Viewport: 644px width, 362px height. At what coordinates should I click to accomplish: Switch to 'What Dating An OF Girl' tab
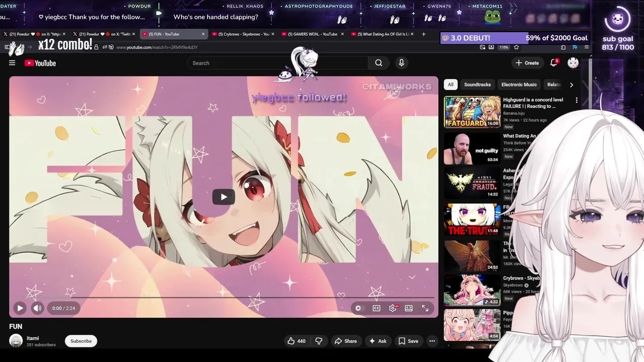click(381, 34)
